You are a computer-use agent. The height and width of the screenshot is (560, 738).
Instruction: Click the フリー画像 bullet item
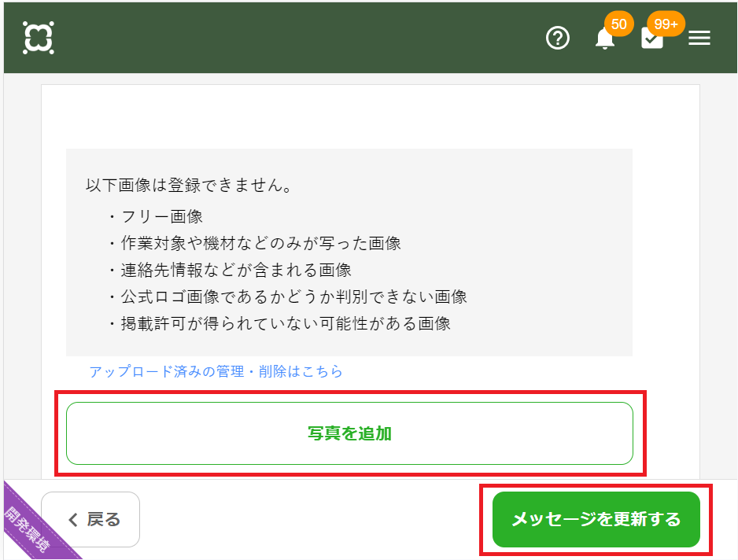tap(162, 216)
